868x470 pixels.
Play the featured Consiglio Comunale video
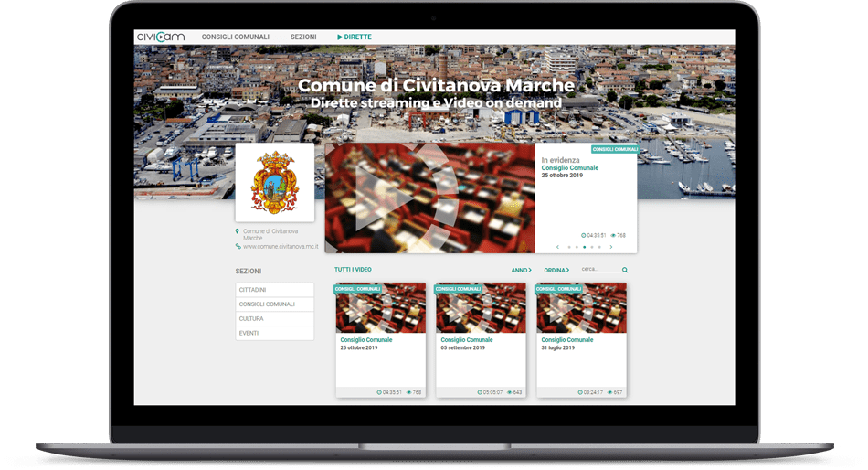tap(429, 198)
